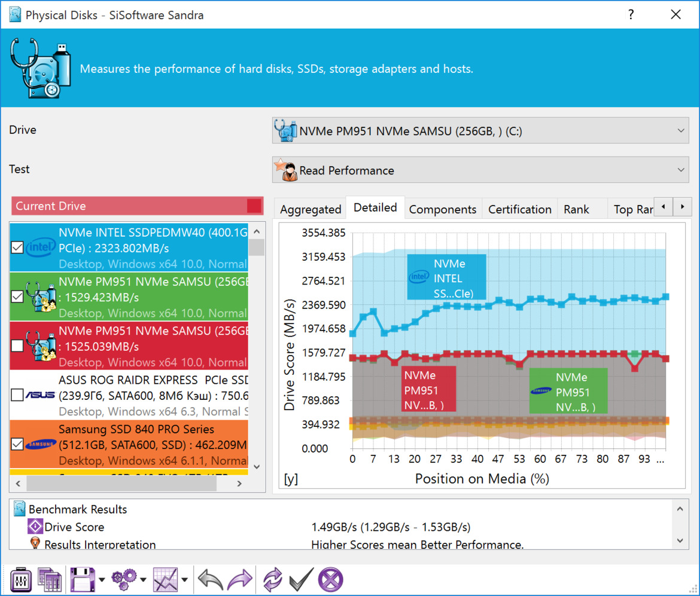
Task: Click the refresh circular arrows icon
Action: point(272,580)
